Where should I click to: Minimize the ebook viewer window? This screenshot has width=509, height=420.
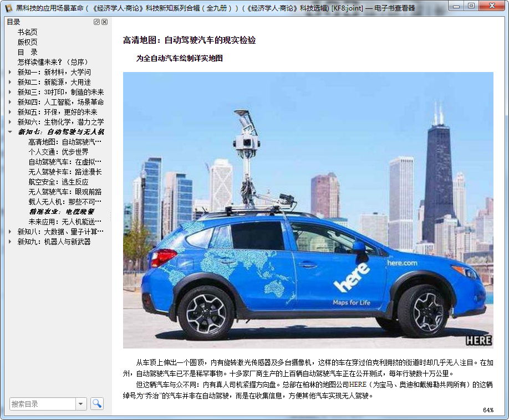pyautogui.click(x=456, y=6)
